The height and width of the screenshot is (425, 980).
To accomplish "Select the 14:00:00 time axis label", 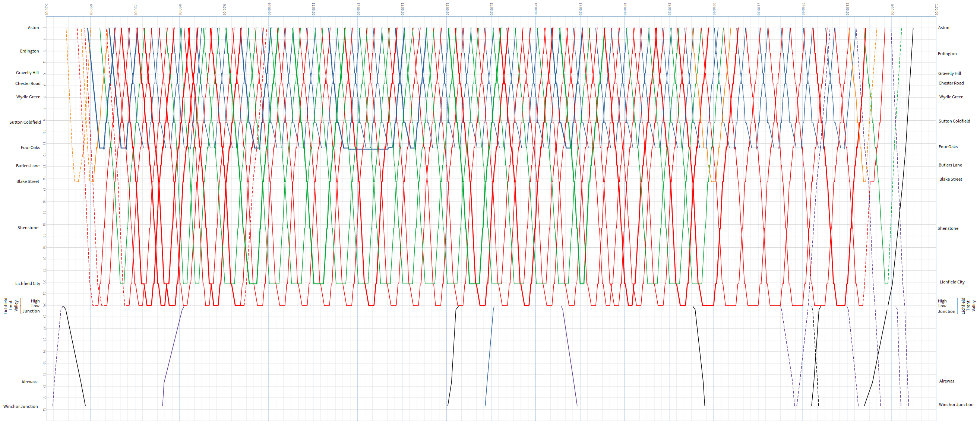I will click(x=447, y=9).
